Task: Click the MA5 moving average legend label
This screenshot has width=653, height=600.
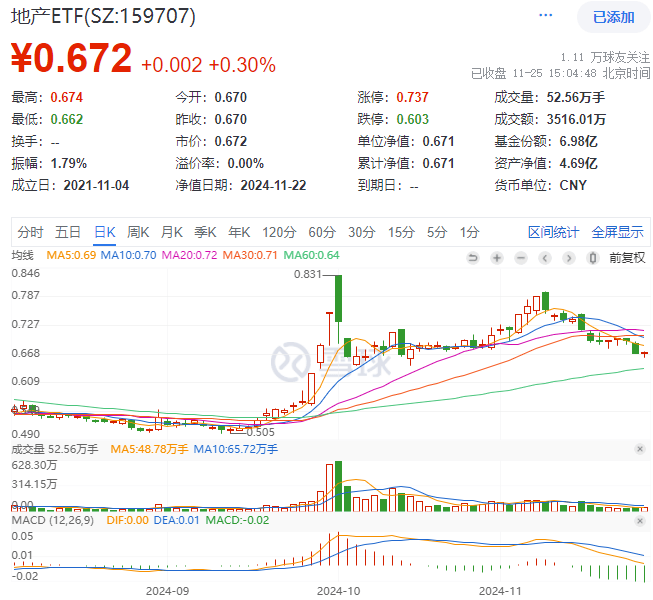Action: pyautogui.click(x=71, y=255)
